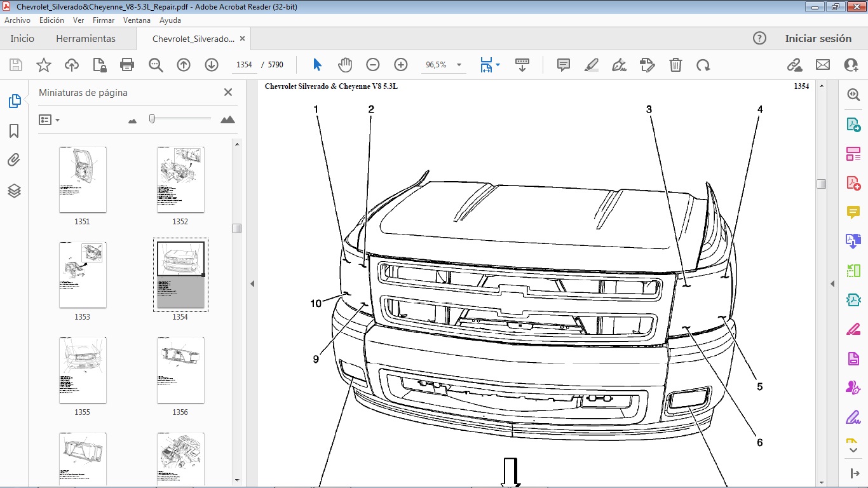Open the Edición menu
868x488 pixels.
[x=51, y=20]
